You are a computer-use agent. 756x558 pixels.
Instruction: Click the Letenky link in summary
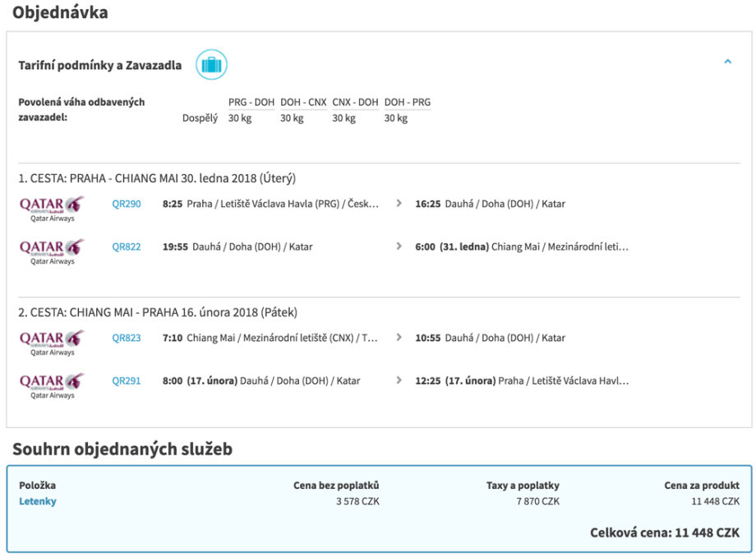[x=38, y=501]
